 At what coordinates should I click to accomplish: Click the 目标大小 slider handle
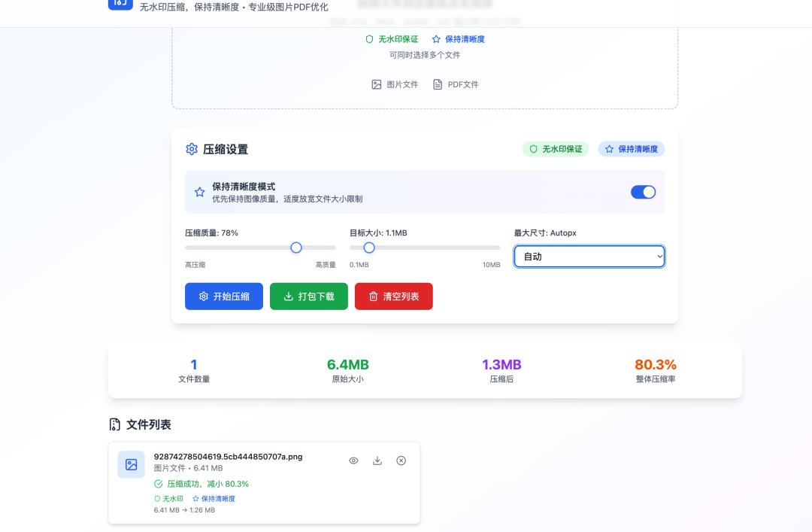[x=369, y=247]
